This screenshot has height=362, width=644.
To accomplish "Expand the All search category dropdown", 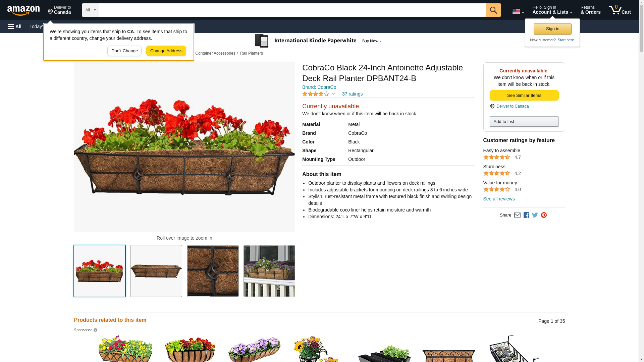I will pyautogui.click(x=91, y=10).
